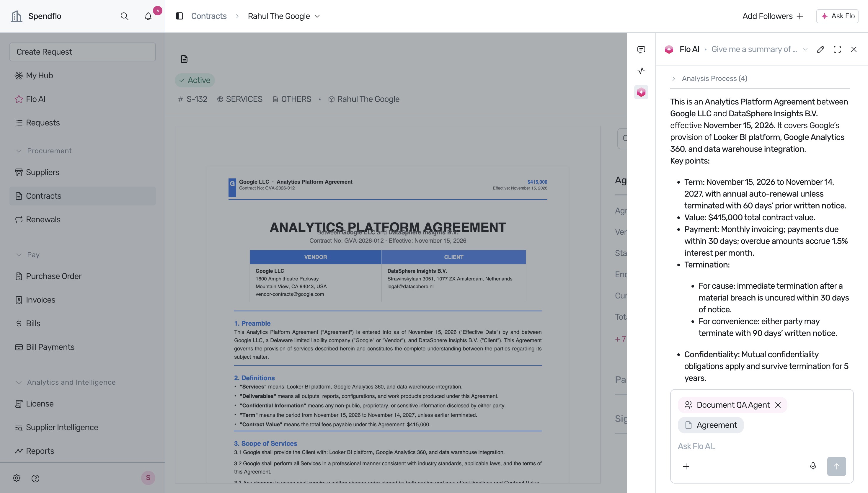Click the Create Request button
868x493 pixels.
pos(83,52)
